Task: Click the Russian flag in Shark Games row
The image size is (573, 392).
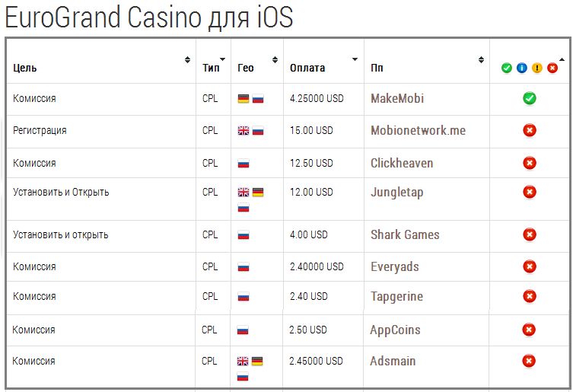Action: pyautogui.click(x=243, y=235)
